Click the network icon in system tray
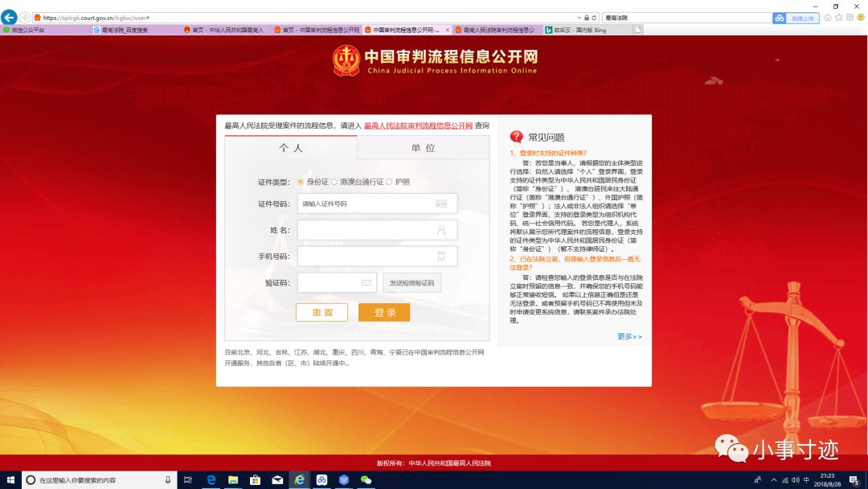 click(x=785, y=480)
